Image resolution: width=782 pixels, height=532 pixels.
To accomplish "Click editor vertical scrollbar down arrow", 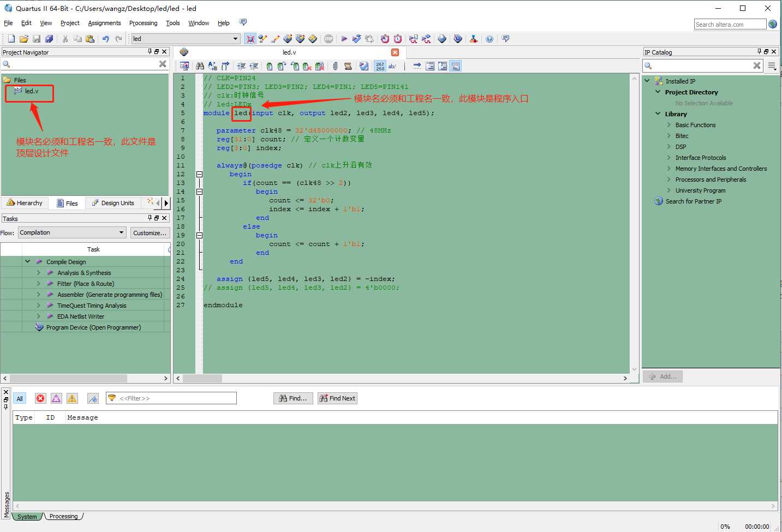I will click(634, 369).
